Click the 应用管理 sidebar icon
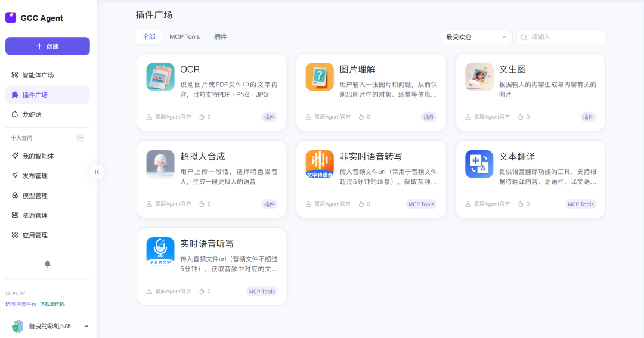Screen dimensions: 644x338 click(x=15, y=235)
